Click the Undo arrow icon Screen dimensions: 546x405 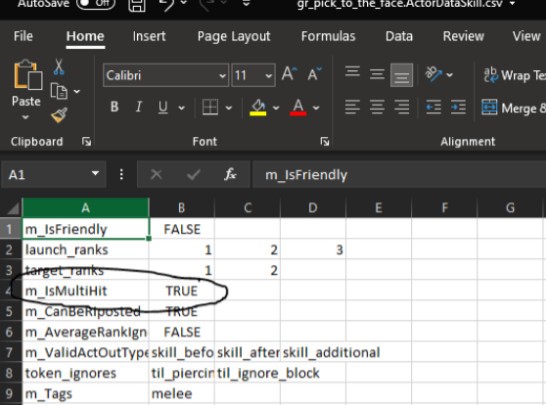point(167,5)
